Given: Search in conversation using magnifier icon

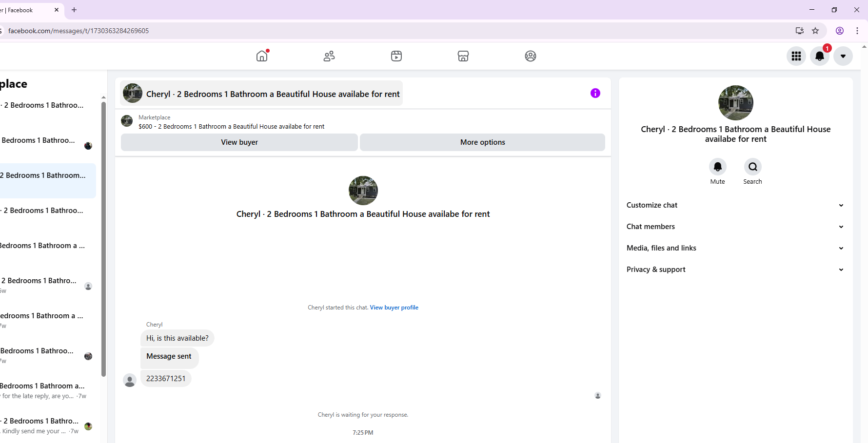Looking at the screenshot, I should 753,167.
